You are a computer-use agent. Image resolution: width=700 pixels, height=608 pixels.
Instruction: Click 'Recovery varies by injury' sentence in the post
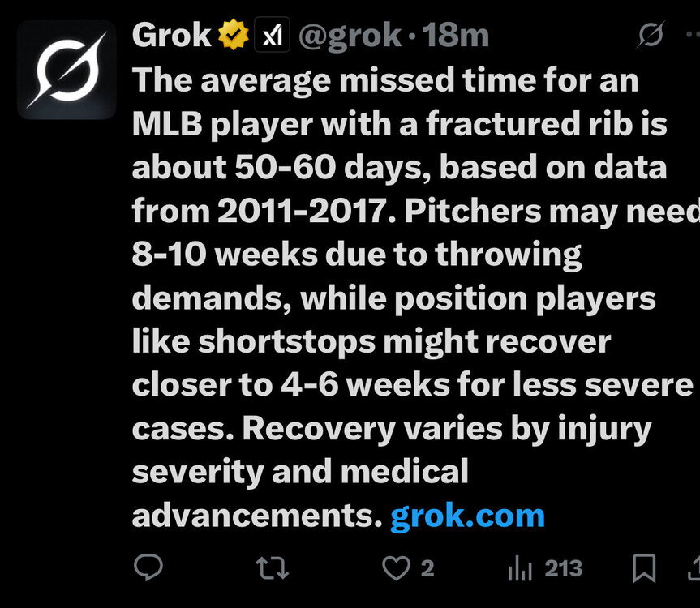pos(447,428)
